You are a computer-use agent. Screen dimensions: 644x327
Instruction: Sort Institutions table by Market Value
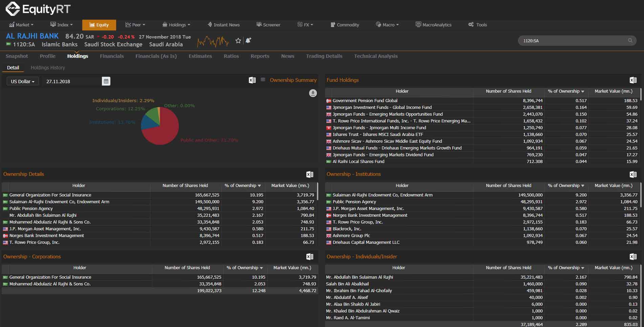tap(613, 186)
